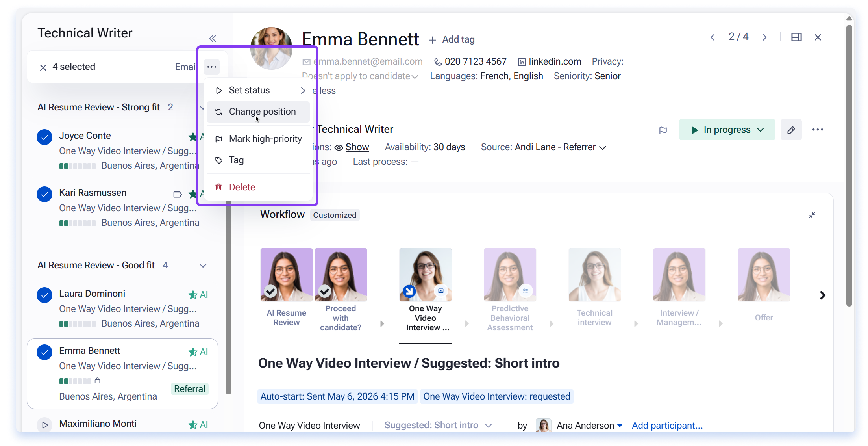Collapse the AI Resume Review - Good fit group
868x446 pixels.
[x=203, y=266]
